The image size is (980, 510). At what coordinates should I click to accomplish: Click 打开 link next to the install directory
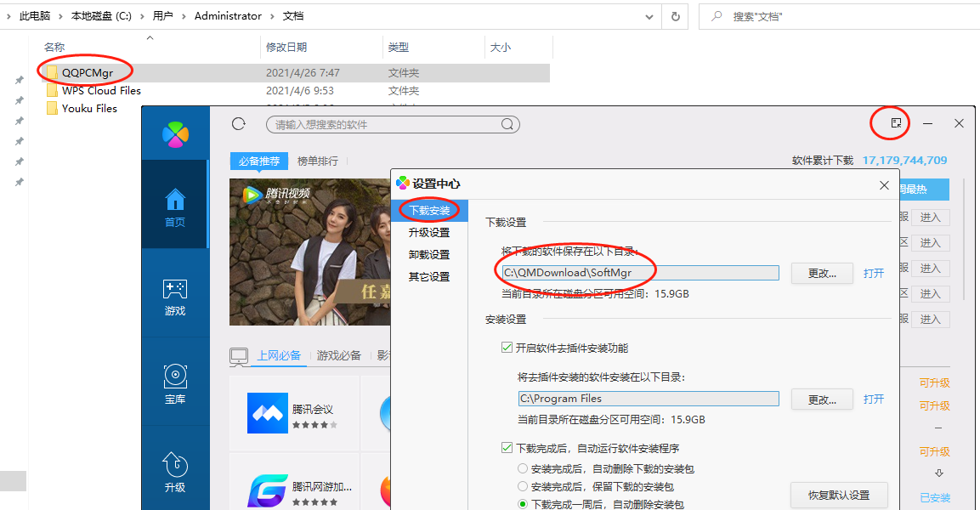click(x=874, y=399)
